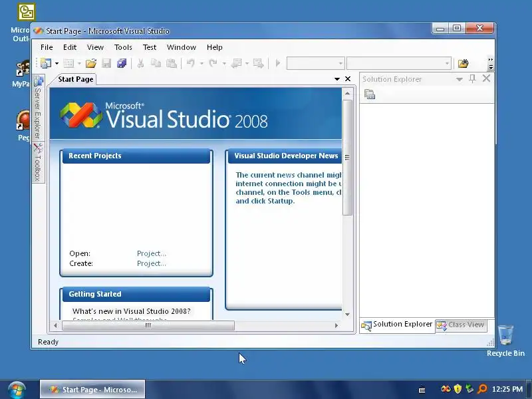Screen dimensions: 532x399
Task: Click the taskbar clock showing 12:25 PM
Action: point(507,389)
